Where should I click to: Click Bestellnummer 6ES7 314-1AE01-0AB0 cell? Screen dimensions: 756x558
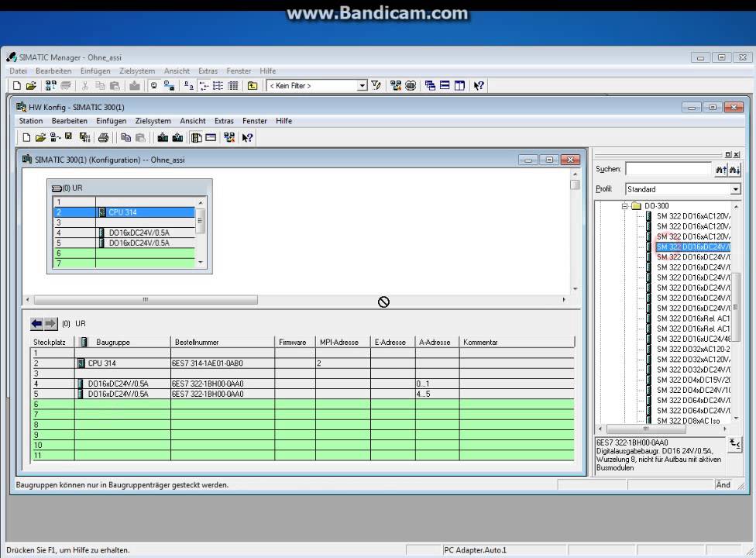[222, 363]
